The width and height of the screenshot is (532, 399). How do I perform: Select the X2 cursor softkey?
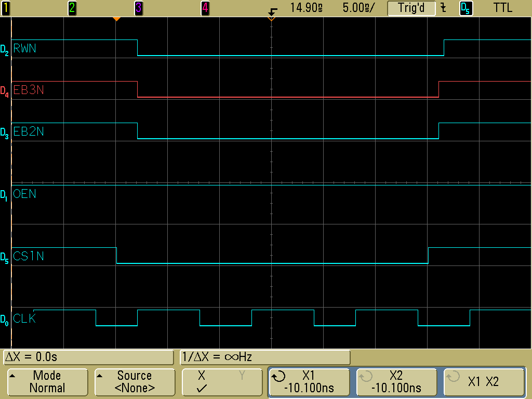396,382
